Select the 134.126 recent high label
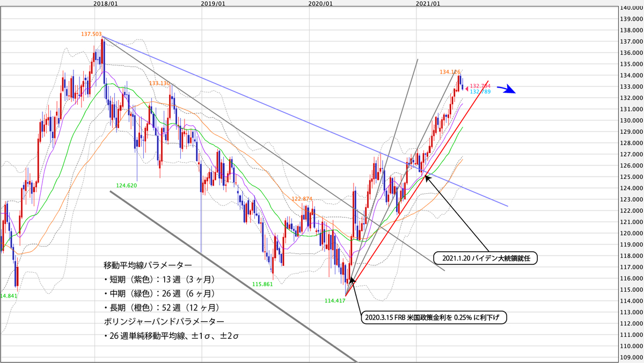644x363 pixels. [x=450, y=71]
